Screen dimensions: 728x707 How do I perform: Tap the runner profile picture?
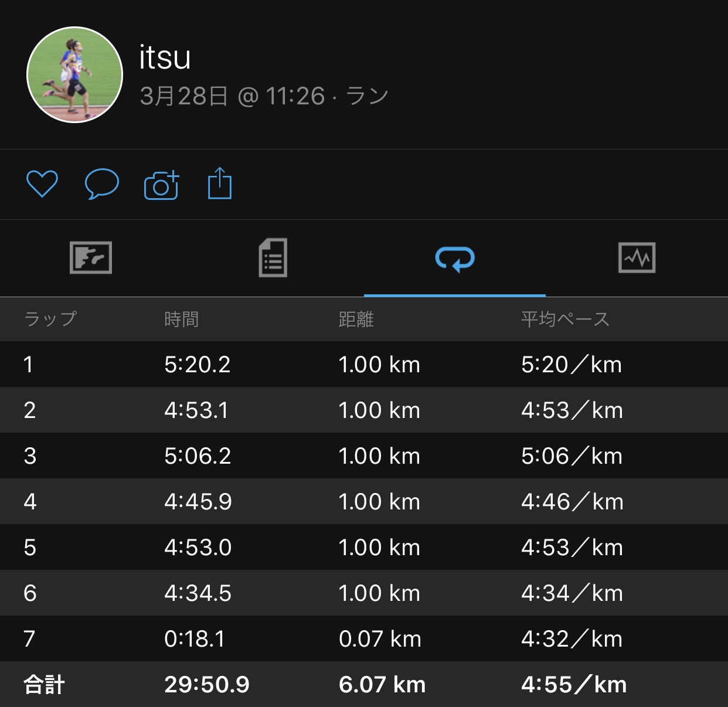(x=75, y=75)
